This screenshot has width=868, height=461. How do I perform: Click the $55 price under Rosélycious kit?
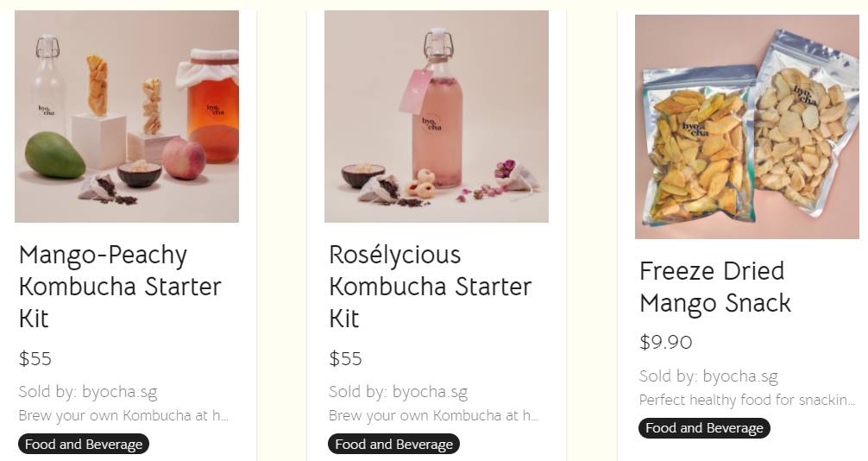pyautogui.click(x=345, y=358)
